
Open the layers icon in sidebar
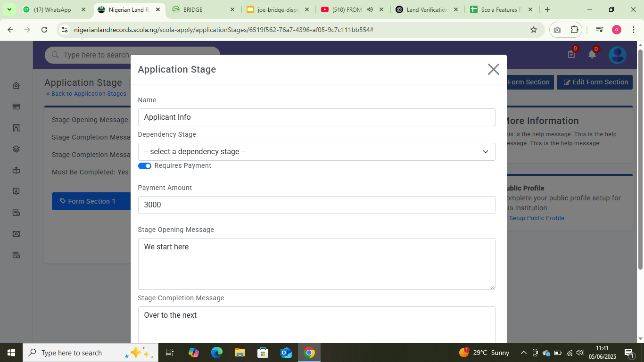click(x=16, y=149)
